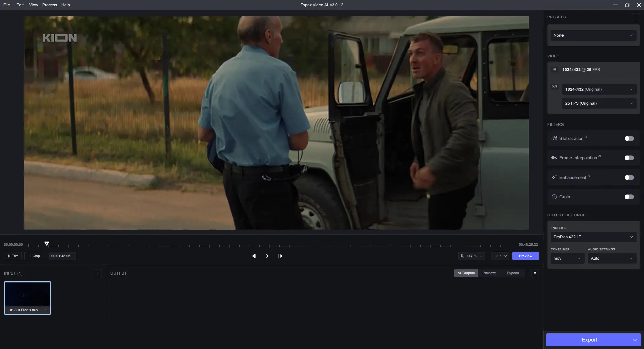
Task: Click the Stabilization filter label
Action: [571, 139]
